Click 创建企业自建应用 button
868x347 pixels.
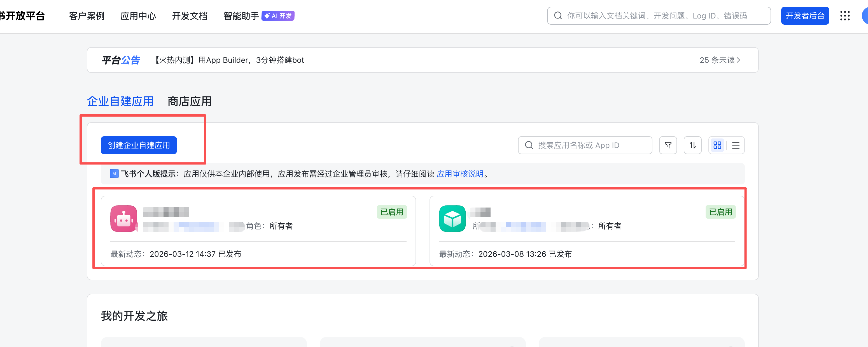point(139,145)
